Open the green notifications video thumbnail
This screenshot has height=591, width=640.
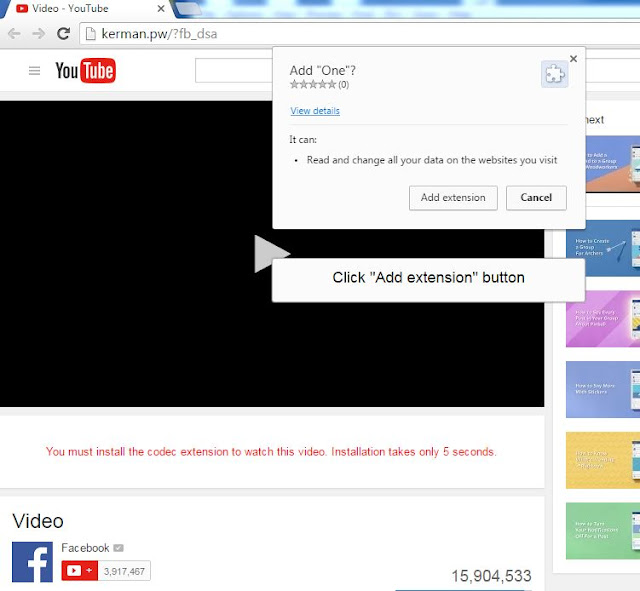point(603,531)
